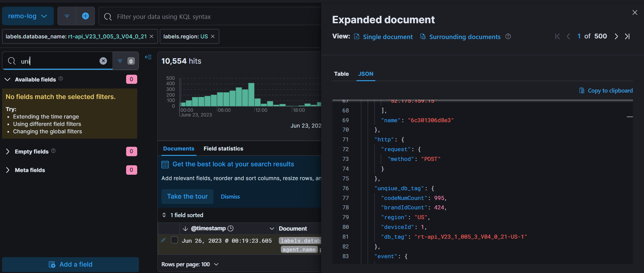The height and width of the screenshot is (273, 644).
Task: Remove the labels.region: US filter
Action: click(x=213, y=36)
